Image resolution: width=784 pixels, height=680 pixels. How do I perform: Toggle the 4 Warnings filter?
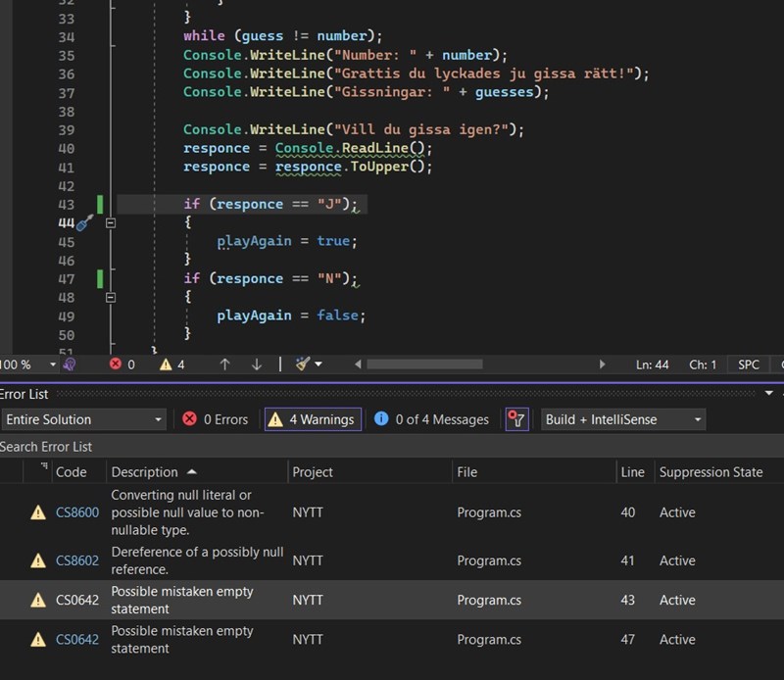[x=313, y=419]
